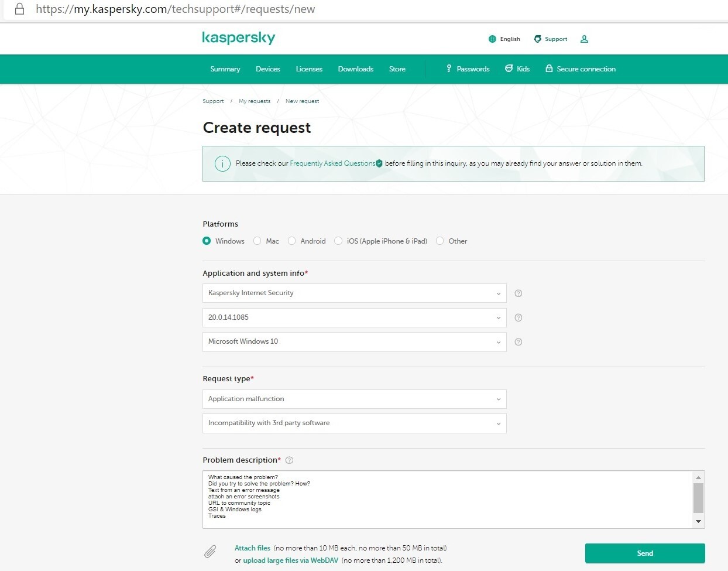The height and width of the screenshot is (571, 728).
Task: Click the browser address bar padlock icon
Action: point(19,9)
